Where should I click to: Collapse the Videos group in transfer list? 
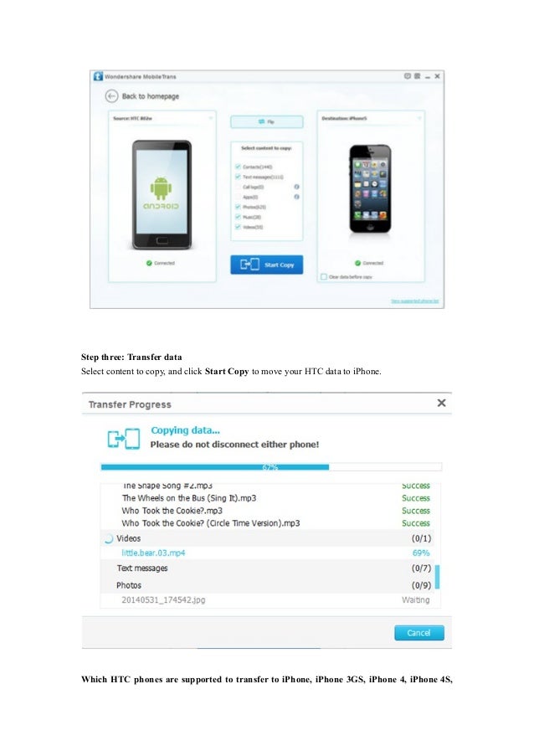pos(109,538)
